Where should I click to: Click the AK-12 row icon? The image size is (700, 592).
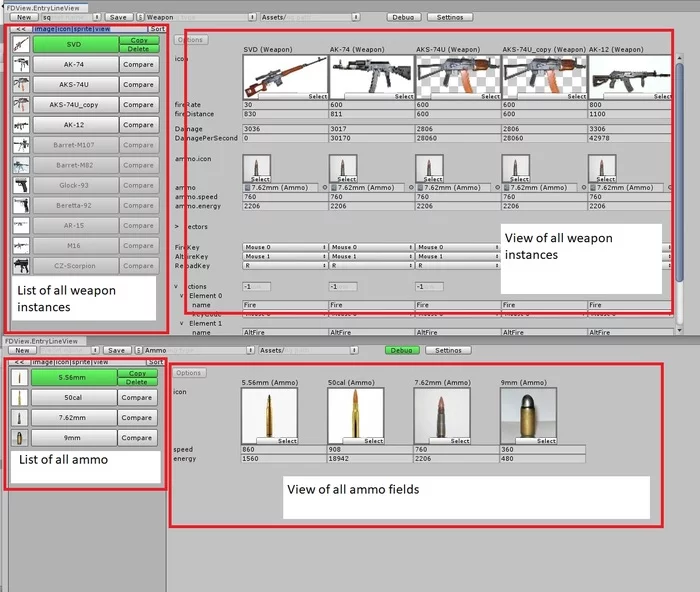[21, 125]
